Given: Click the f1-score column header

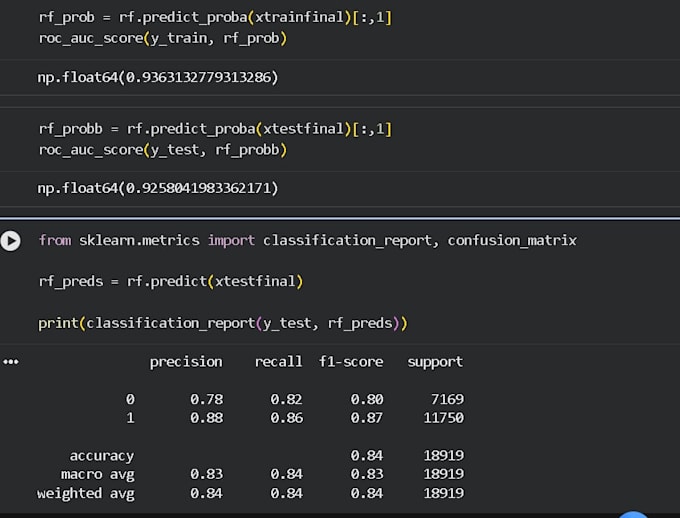Looking at the screenshot, I should (351, 362).
